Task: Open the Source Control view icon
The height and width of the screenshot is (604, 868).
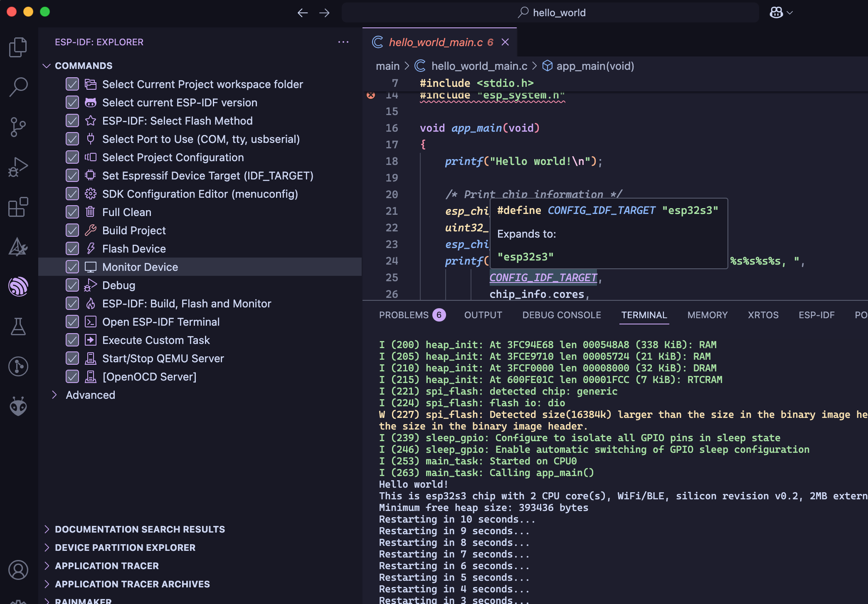Action: coord(18,127)
